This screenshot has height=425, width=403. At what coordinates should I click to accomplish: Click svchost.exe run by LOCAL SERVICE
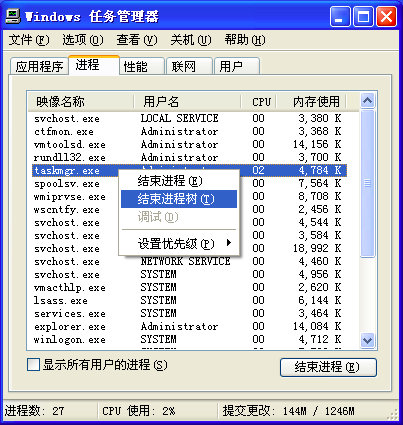[189, 118]
